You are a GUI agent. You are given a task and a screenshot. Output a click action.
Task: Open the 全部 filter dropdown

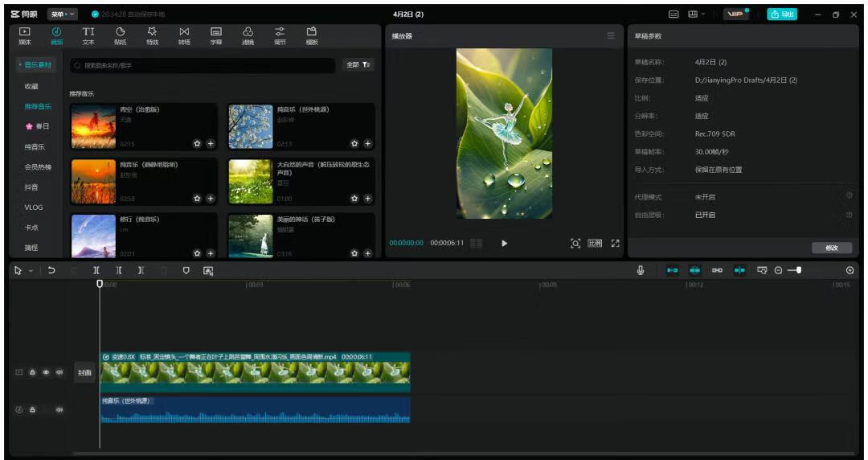pyautogui.click(x=358, y=65)
